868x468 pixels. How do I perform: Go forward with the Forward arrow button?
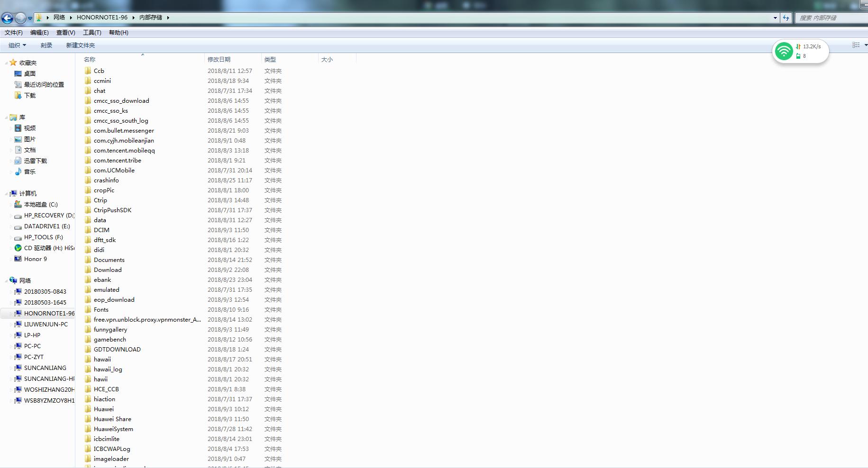(20, 18)
